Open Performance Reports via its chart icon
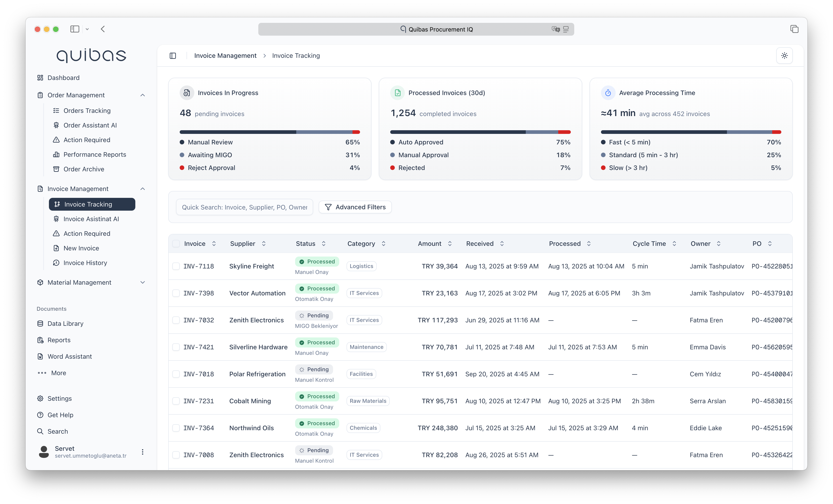 click(x=56, y=154)
